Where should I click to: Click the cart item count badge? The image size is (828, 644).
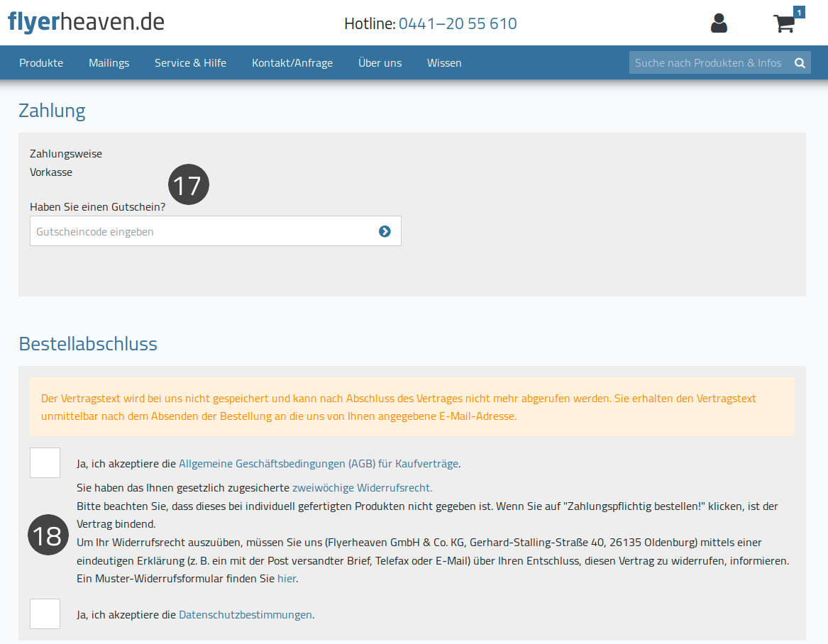800,12
